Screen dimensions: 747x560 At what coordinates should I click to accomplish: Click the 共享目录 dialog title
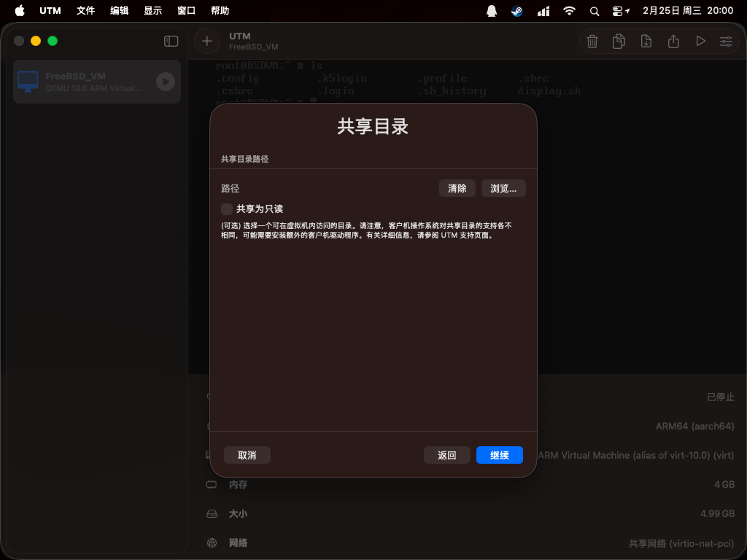(373, 126)
